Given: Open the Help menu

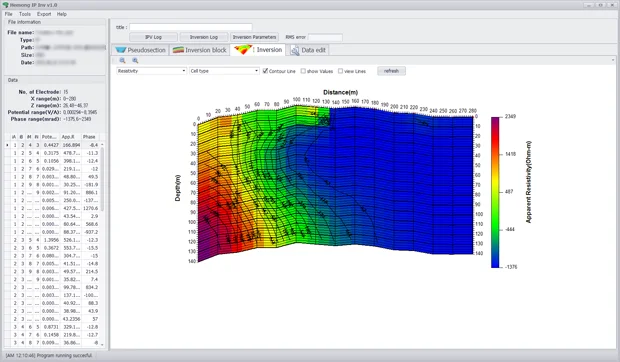Looking at the screenshot, I should click(x=62, y=14).
